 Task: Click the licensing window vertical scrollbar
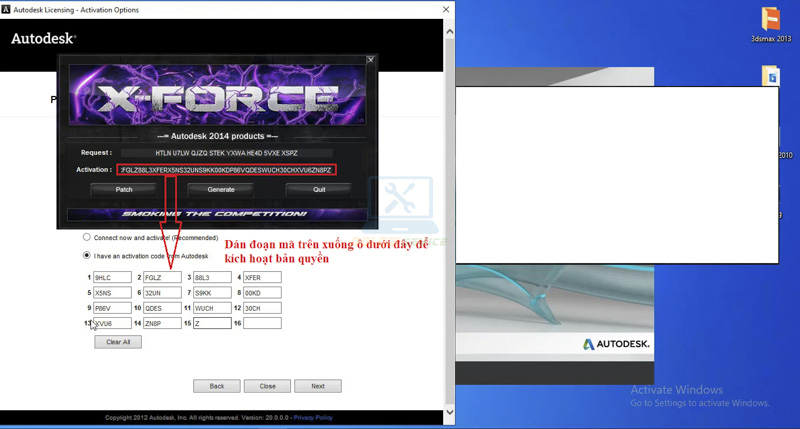click(x=449, y=200)
